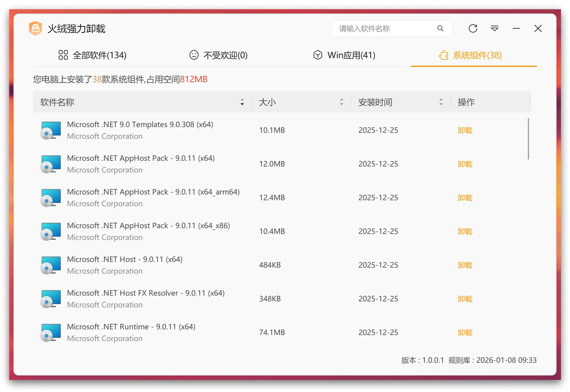570x392 pixels.
Task: Click the .NET 9.0 Templates installer icon
Action: coord(51,130)
